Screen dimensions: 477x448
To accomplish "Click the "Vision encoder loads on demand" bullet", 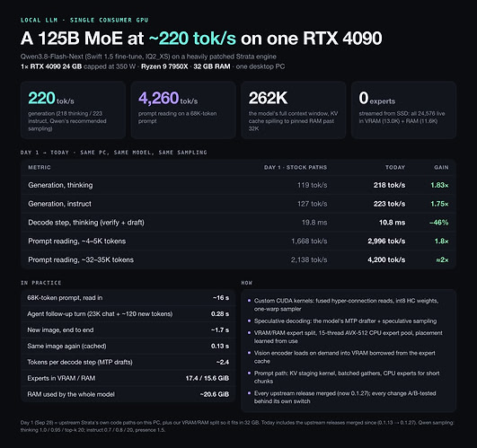I will 344,357.
